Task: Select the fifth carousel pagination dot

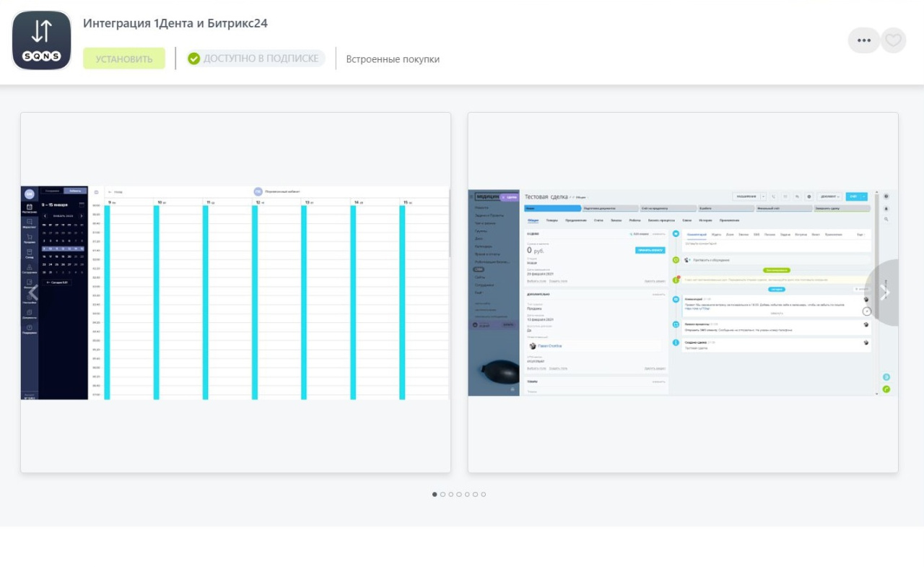Action: (x=467, y=494)
